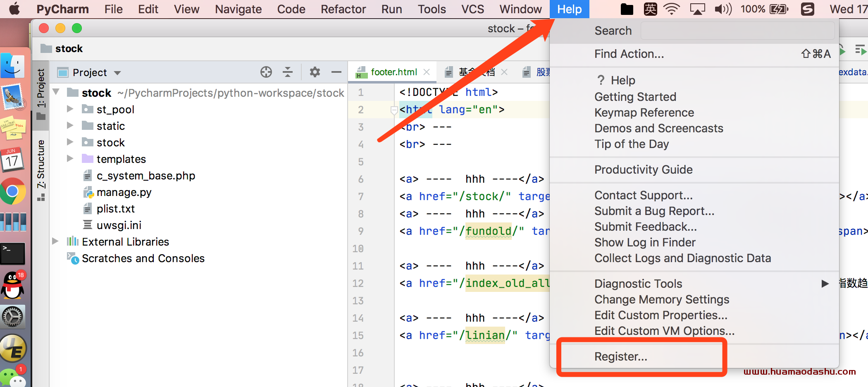Screen dimensions: 868x387
Task: Open the Code menu
Action: pyautogui.click(x=291, y=9)
